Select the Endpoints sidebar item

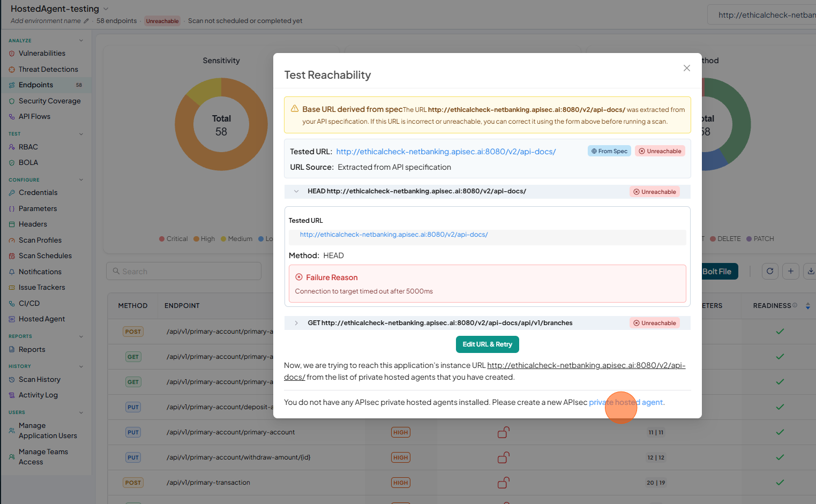click(46, 85)
